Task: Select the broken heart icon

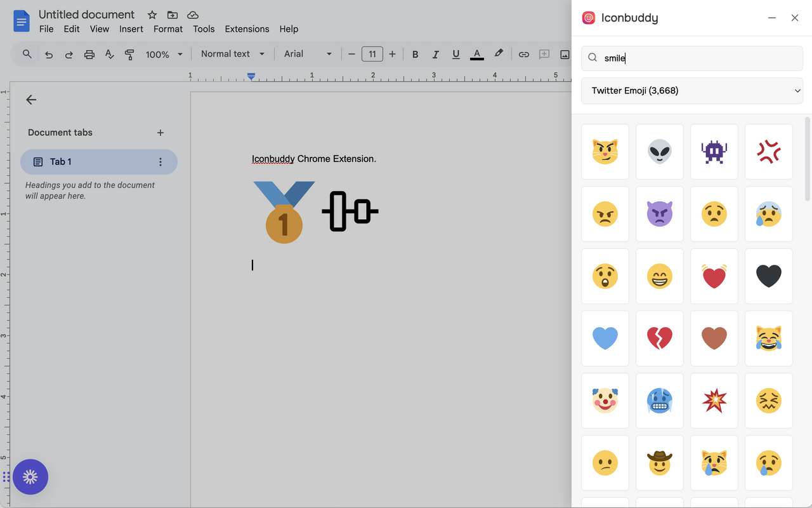Action: pyautogui.click(x=660, y=338)
